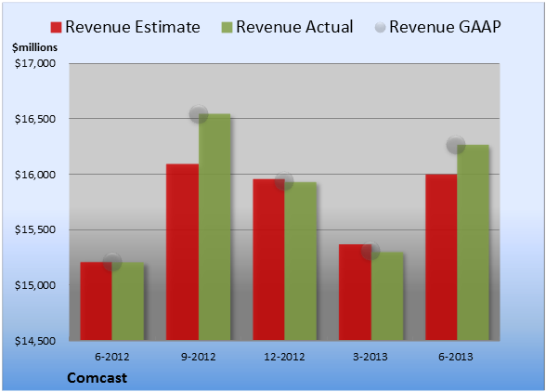
Task: Click the gray Revenue GAAP legend marker
Action: tap(381, 27)
